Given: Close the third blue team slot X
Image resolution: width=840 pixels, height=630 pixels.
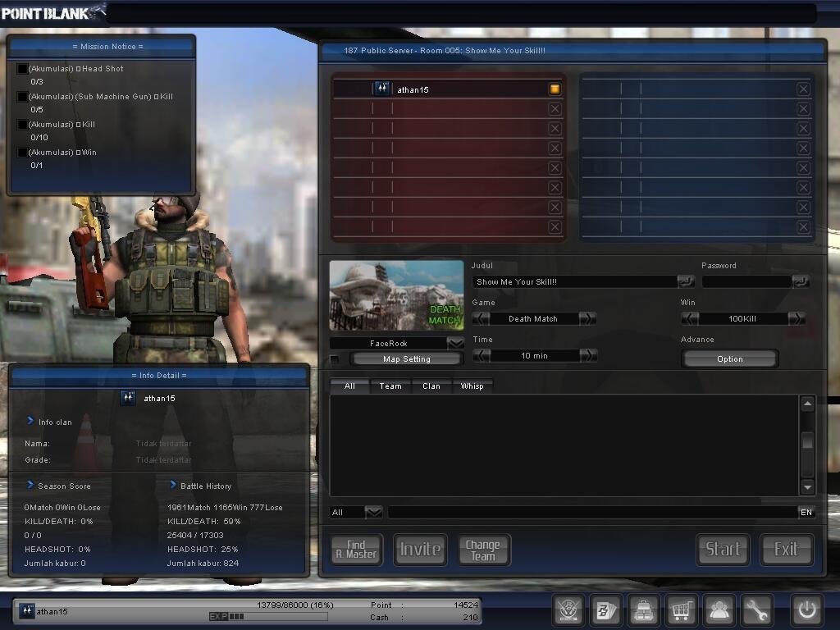Looking at the screenshot, I should pyautogui.click(x=803, y=128).
